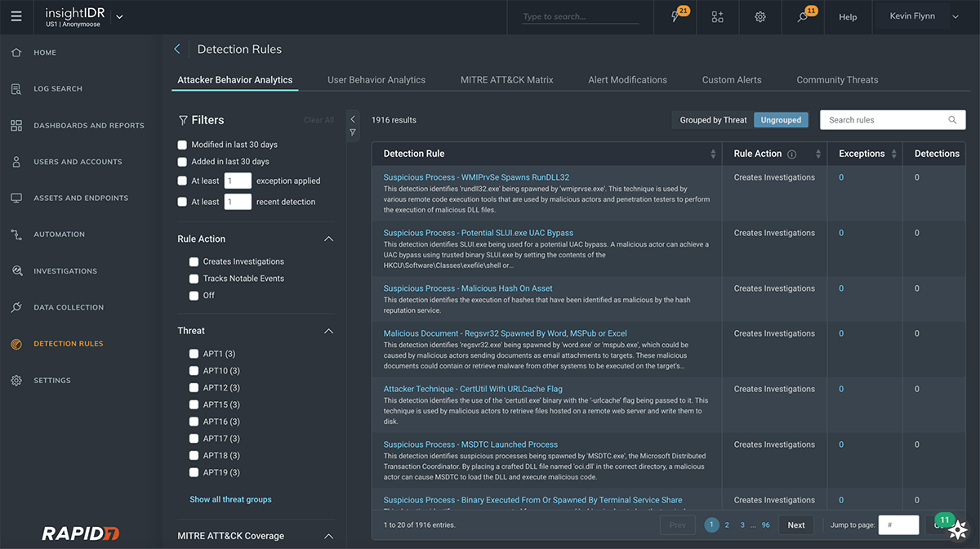Switch to MITRE ATT&CK Matrix tab

[x=506, y=80]
